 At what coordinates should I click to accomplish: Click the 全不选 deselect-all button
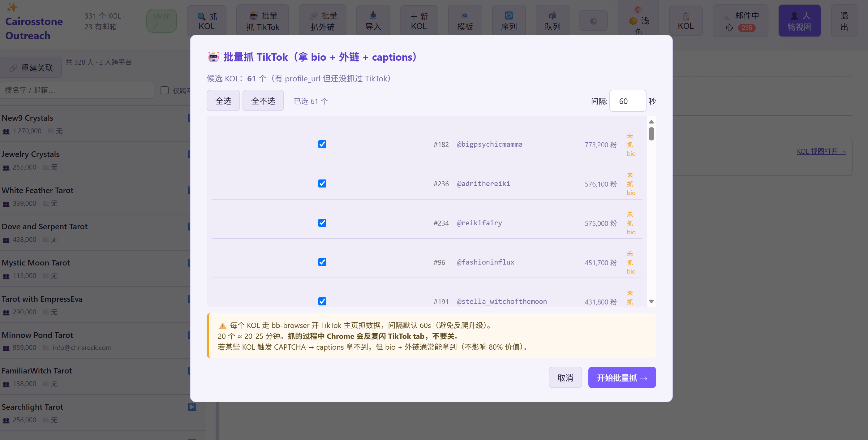(263, 101)
